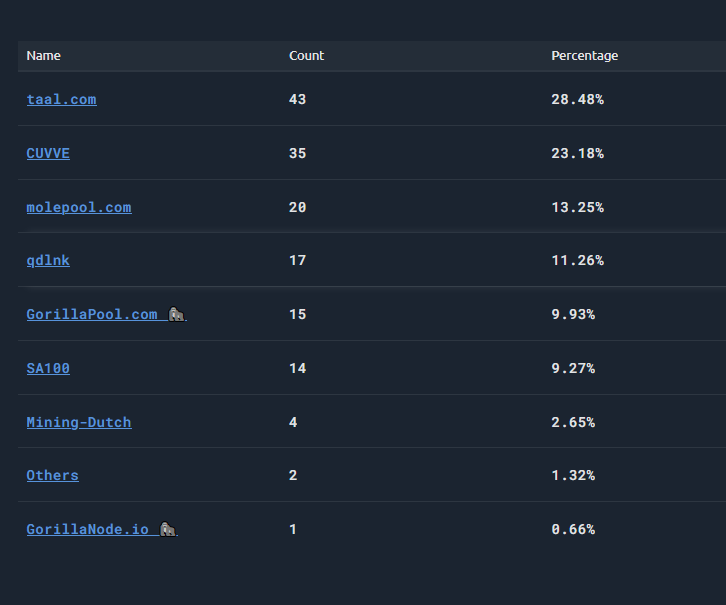Select the percentage 11.26%
Screen dimensions: 726x605
point(577,260)
